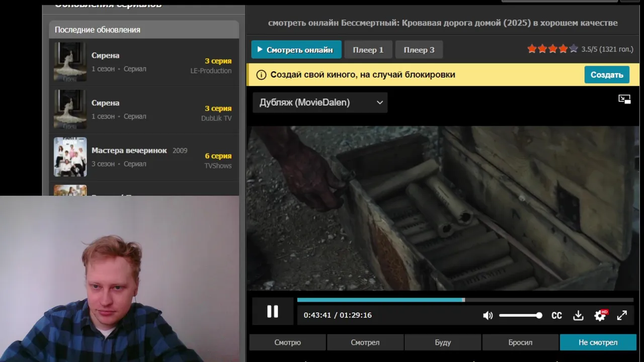Screen dimensions: 644x362
Task: Open Сирена poster from DubLik TV row
Action: (x=70, y=110)
